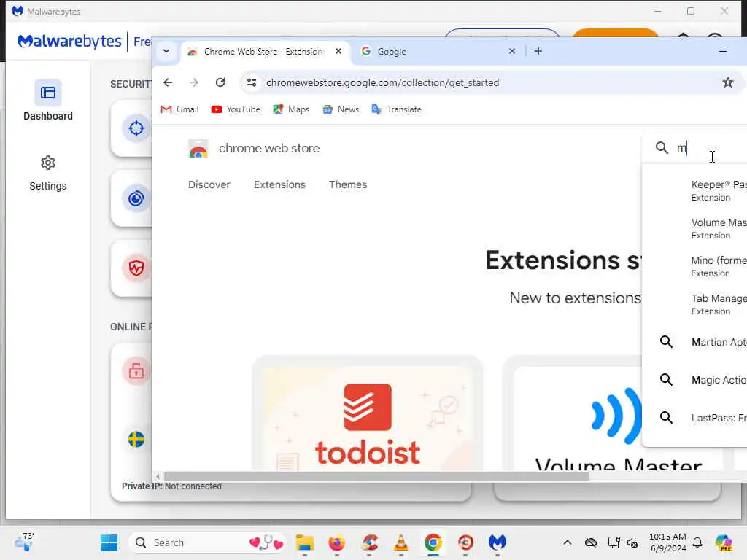The width and height of the screenshot is (747, 560).
Task: Launch Firefox from the taskbar
Action: 337,542
